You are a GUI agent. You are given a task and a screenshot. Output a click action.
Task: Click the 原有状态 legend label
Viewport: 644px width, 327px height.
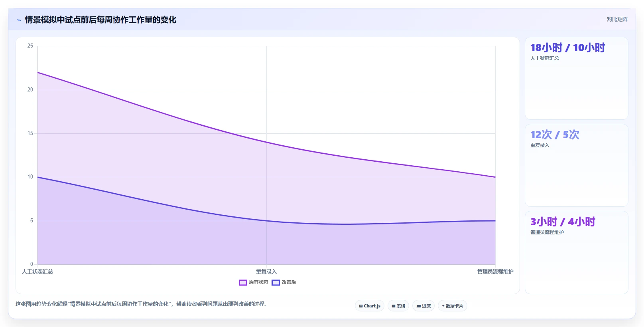pyautogui.click(x=258, y=282)
